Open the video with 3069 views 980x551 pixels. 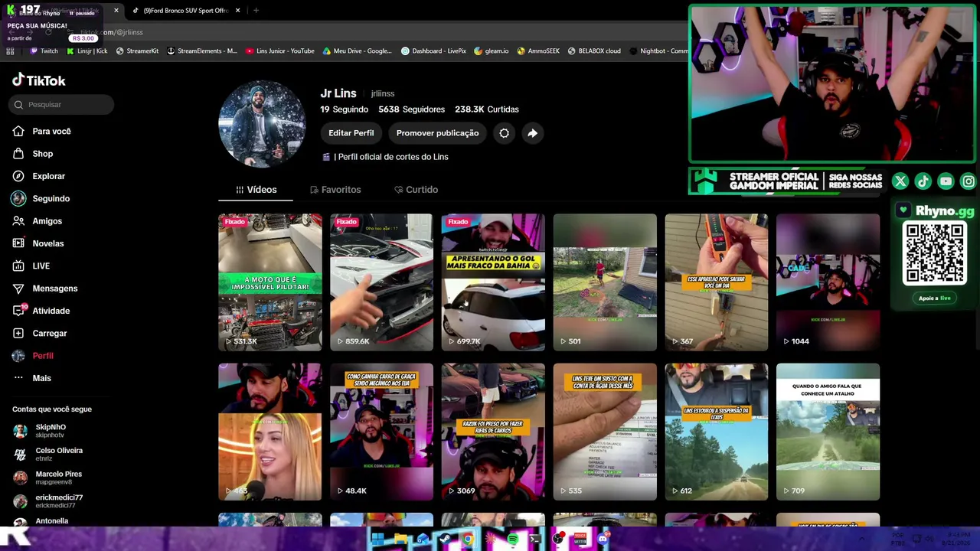tap(493, 432)
